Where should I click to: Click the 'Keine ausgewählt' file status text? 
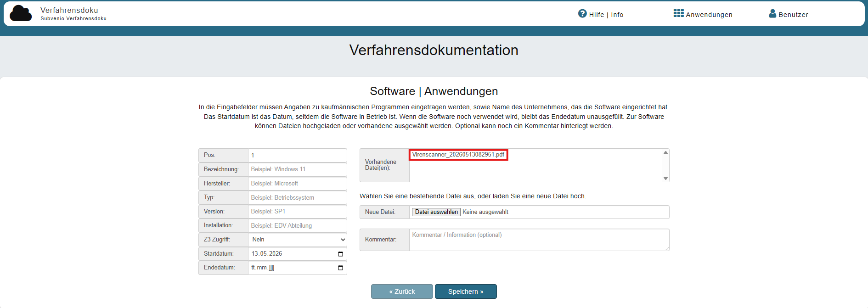[485, 212]
